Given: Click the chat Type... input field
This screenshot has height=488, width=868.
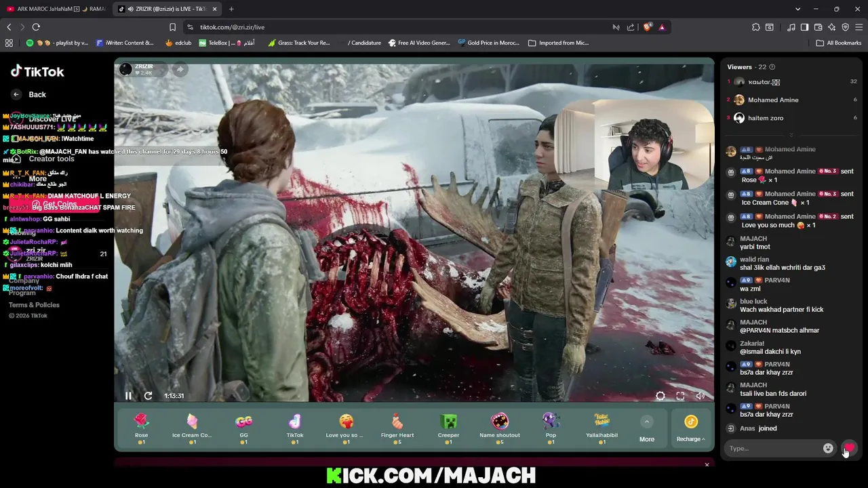Looking at the screenshot, I should (773, 448).
